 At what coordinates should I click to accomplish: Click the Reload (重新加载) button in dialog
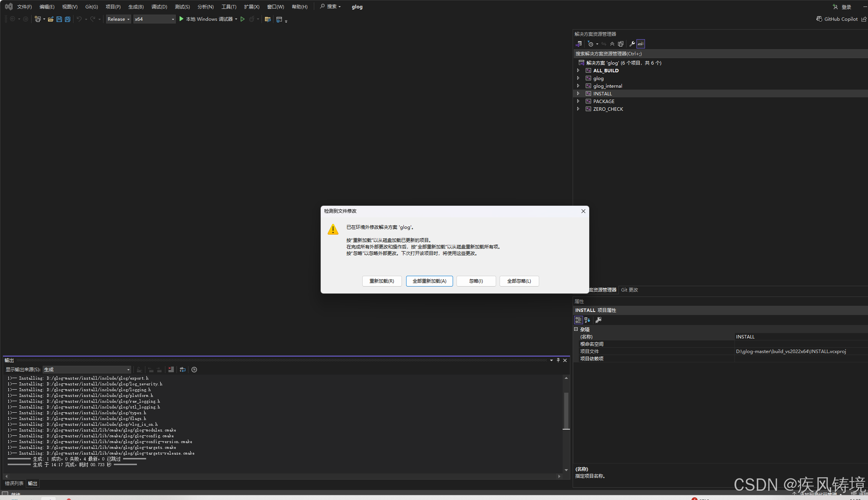[382, 281]
